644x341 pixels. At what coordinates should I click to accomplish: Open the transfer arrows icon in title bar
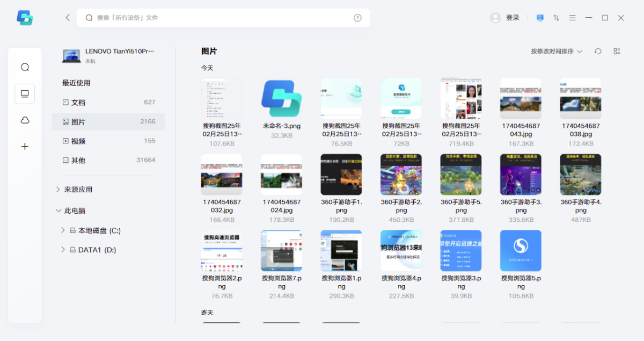click(x=556, y=18)
